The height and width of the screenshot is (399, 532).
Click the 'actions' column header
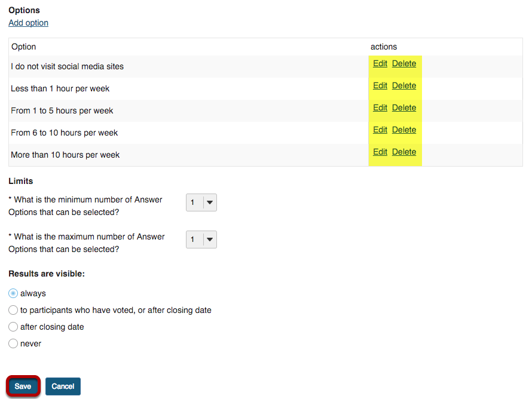click(x=383, y=47)
